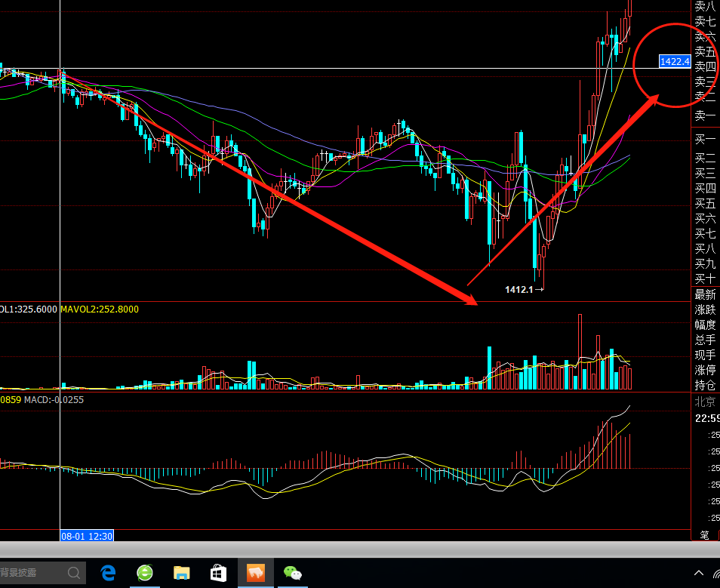Switch to the 笔 tab in side panel

[x=704, y=534]
